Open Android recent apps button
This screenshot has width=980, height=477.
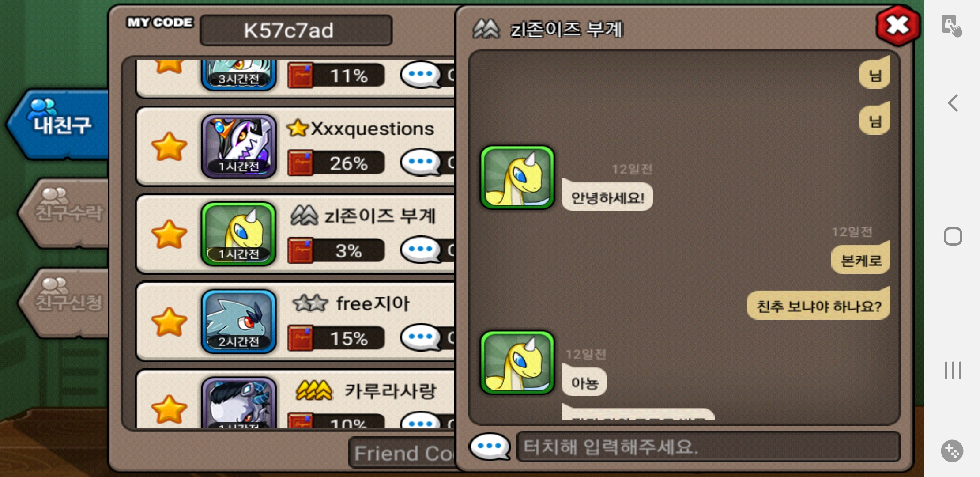tap(953, 370)
